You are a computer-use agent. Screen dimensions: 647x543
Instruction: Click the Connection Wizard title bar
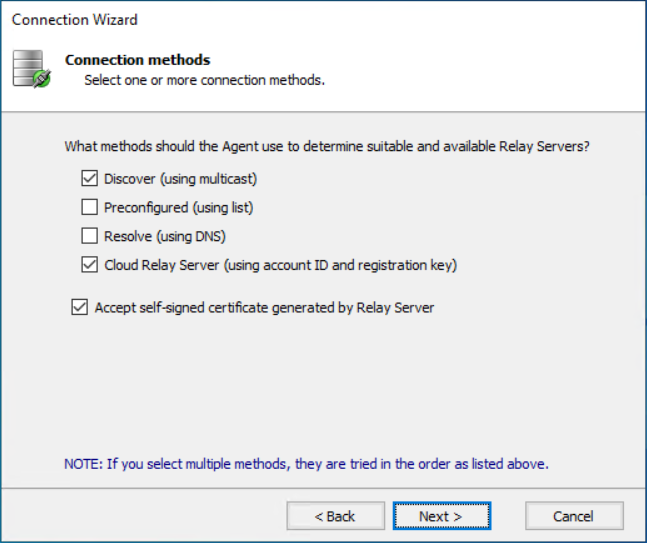click(x=75, y=19)
